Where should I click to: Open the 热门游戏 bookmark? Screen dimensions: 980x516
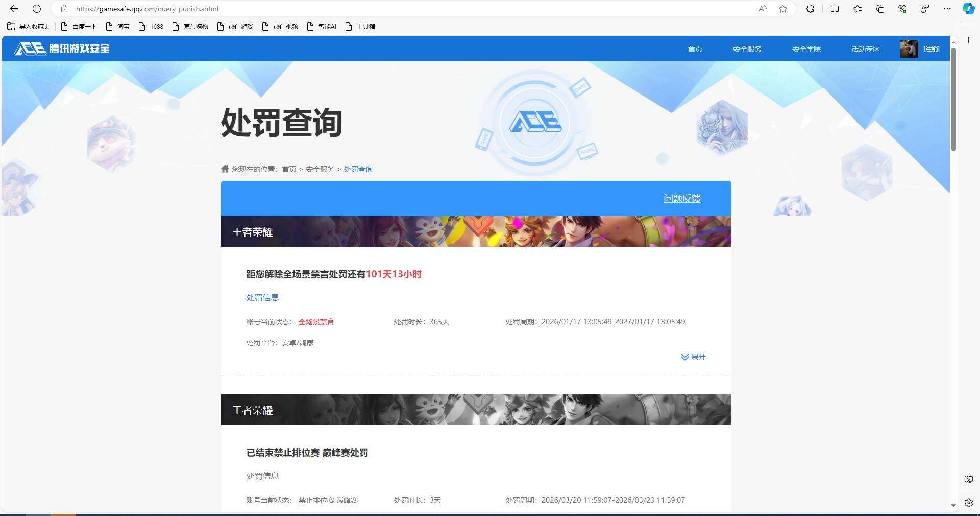click(235, 27)
